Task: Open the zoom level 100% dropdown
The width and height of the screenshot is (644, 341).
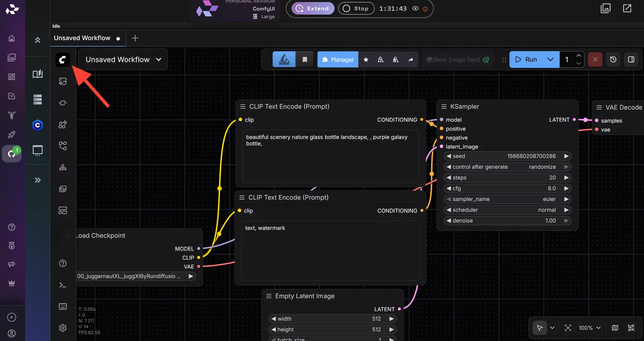Action: pos(590,328)
